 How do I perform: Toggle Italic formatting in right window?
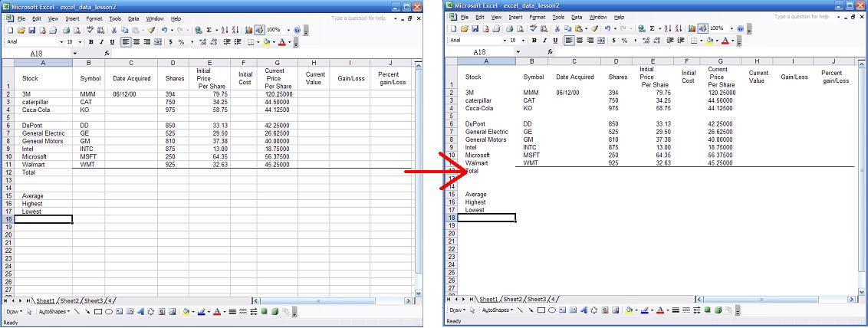coord(544,41)
